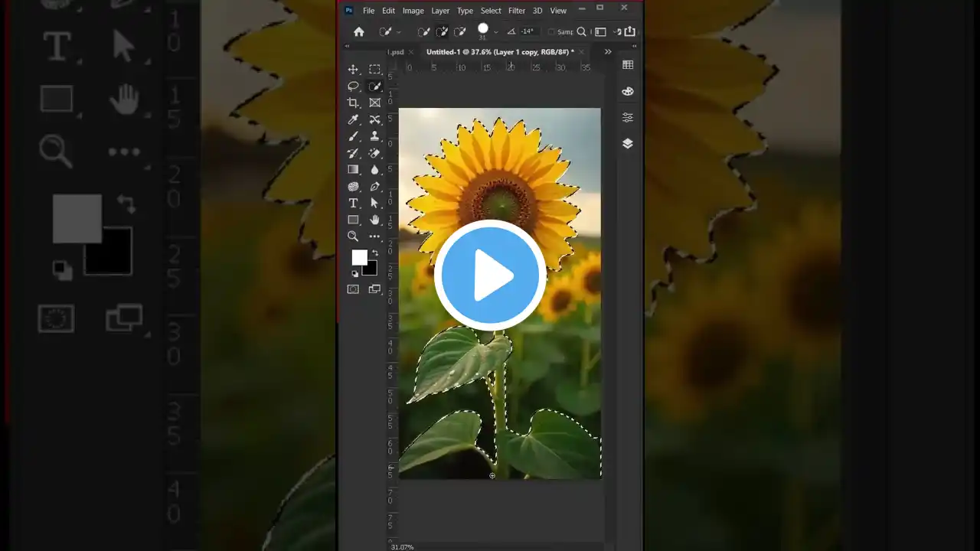Click the Share an image button
980x551 pixels.
[x=629, y=31]
